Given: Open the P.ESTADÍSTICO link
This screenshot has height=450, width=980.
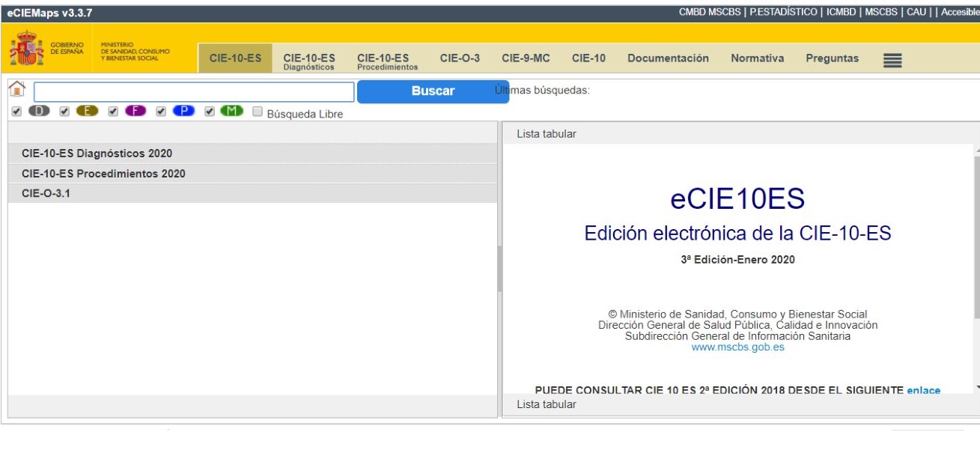Looking at the screenshot, I should tap(785, 11).
